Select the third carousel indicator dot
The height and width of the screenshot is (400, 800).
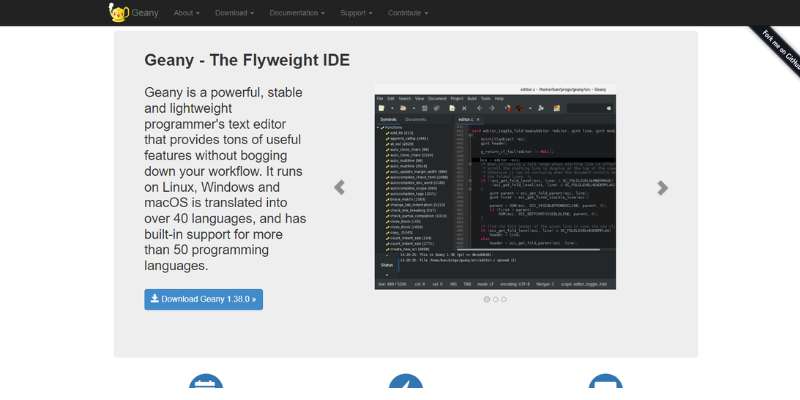pos(504,299)
